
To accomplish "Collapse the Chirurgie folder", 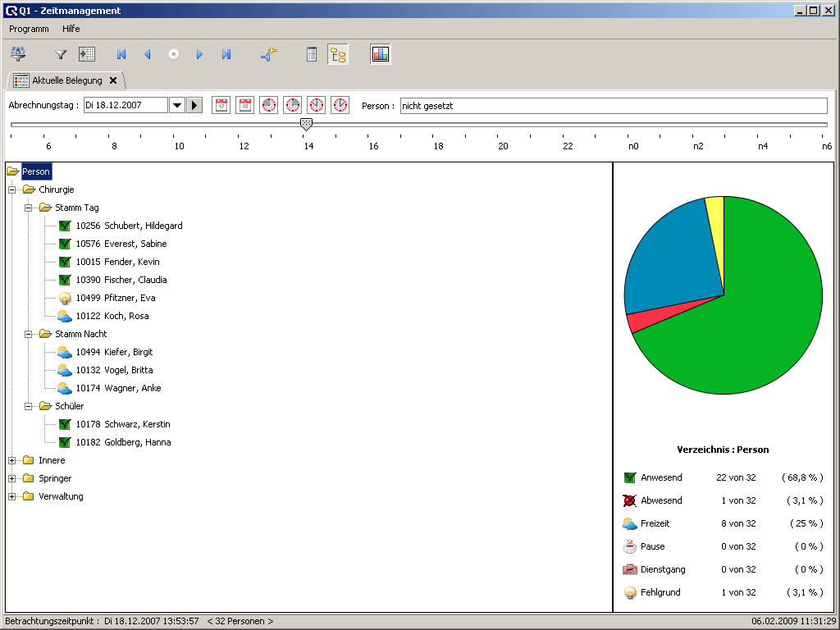I will click(12, 189).
